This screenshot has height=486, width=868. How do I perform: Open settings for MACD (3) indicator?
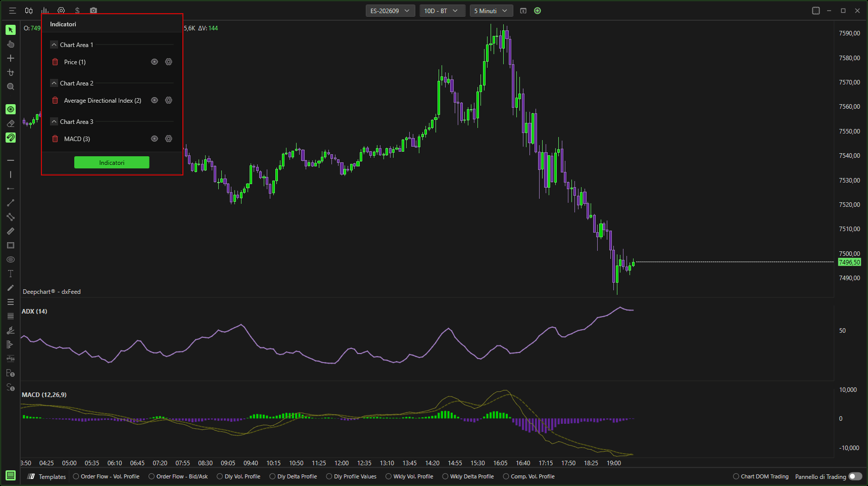click(x=169, y=139)
